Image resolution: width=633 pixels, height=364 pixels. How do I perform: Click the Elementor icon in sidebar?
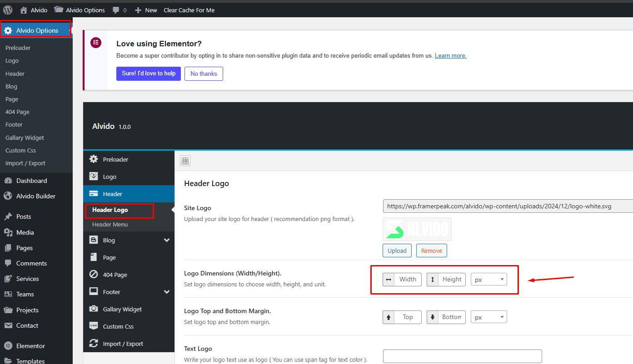[x=8, y=346]
